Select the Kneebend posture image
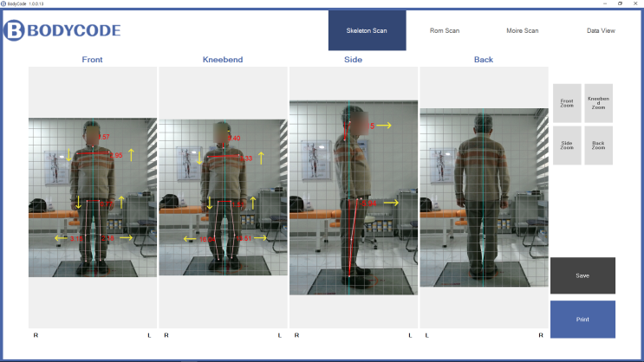This screenshot has width=644, height=362. [223, 197]
